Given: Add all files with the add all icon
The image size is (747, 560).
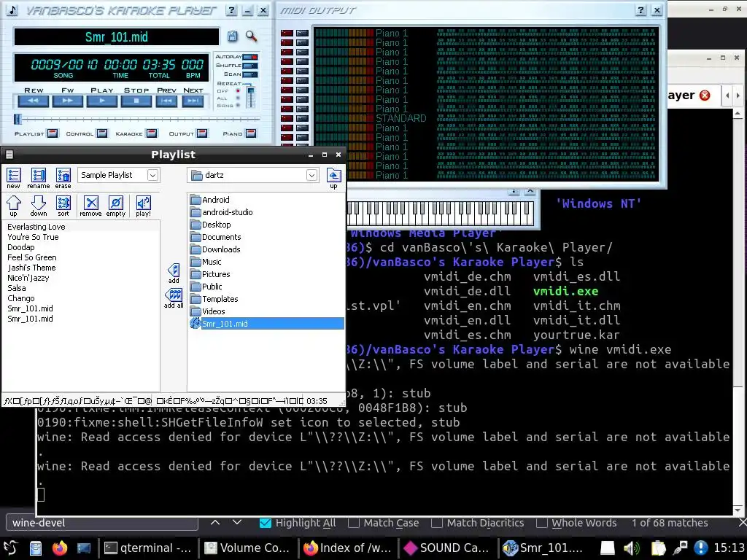Looking at the screenshot, I should click(x=174, y=298).
